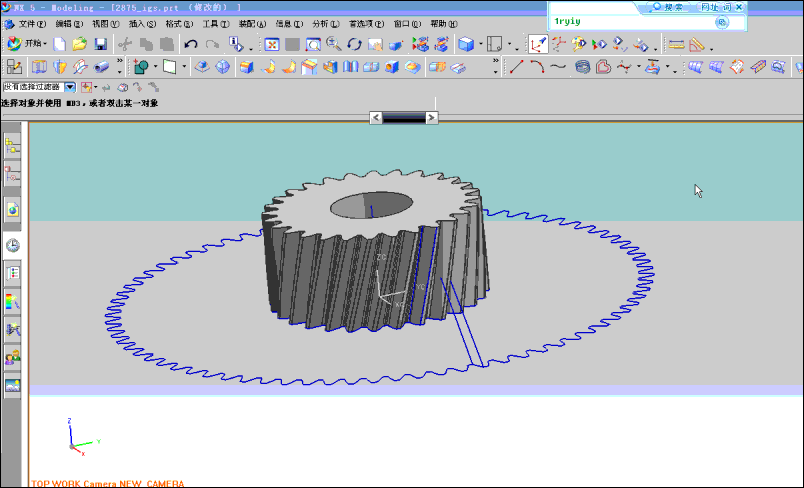804x488 pixels.
Task: Select the Zoom window magnifier icon
Action: (313, 45)
